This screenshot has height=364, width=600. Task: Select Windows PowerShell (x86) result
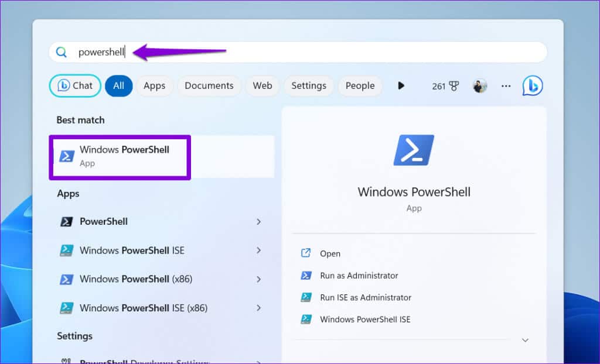(162, 279)
